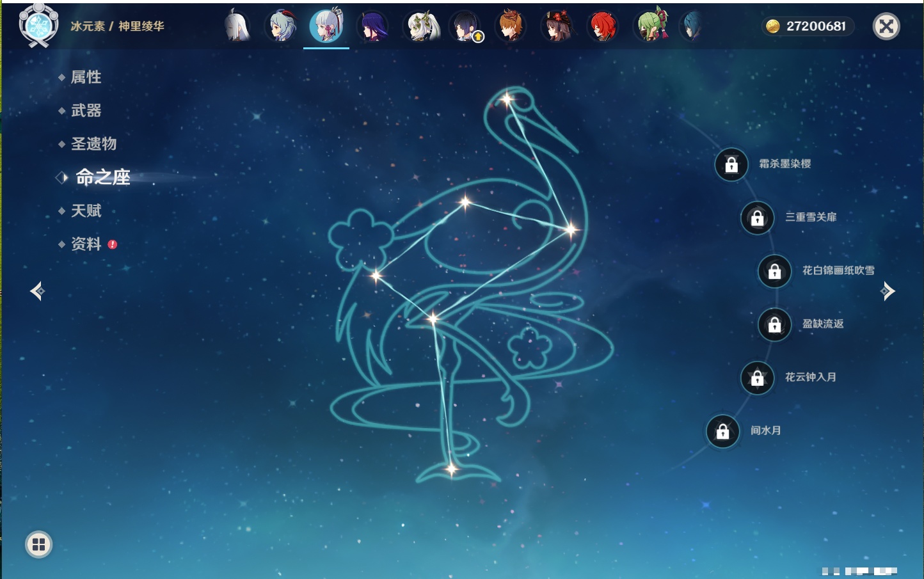The image size is (924, 579).
Task: Select the white-haired Nahida avatar
Action: [x=421, y=27]
